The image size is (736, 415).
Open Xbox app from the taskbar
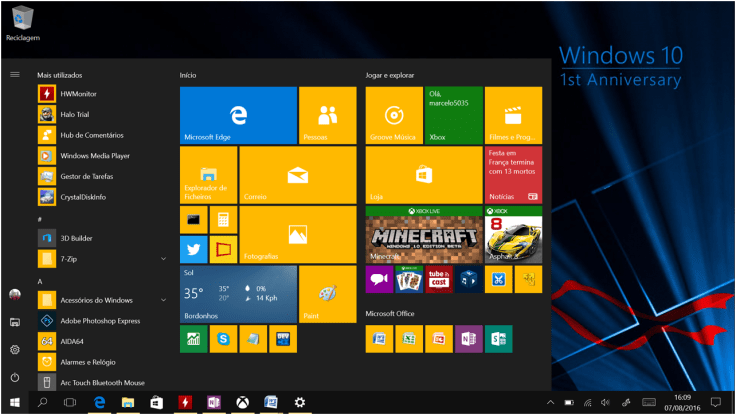pos(242,402)
